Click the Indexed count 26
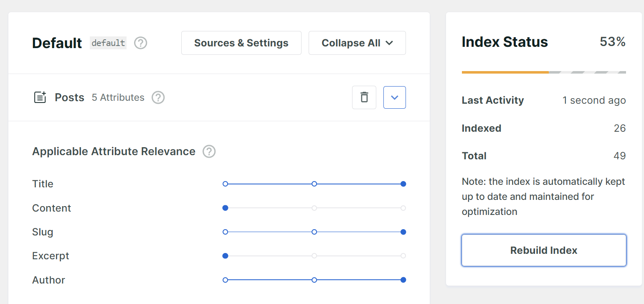Image resolution: width=644 pixels, height=304 pixels. 620,128
